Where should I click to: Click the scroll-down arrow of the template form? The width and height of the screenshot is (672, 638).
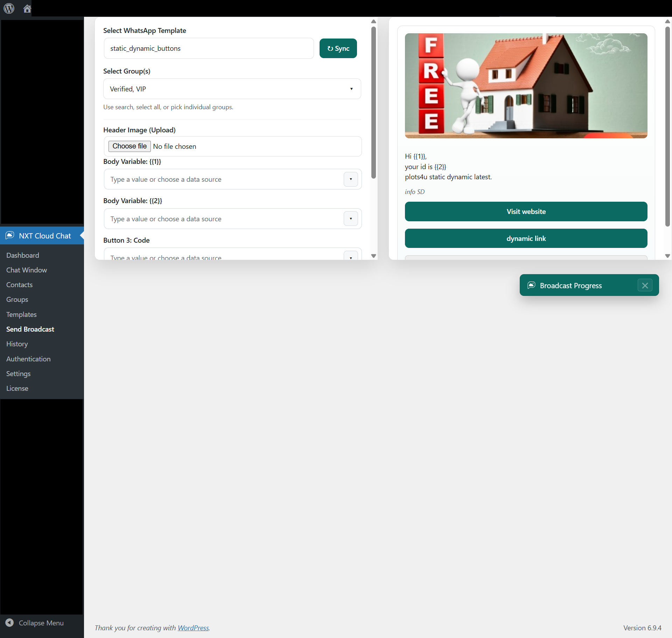[373, 256]
